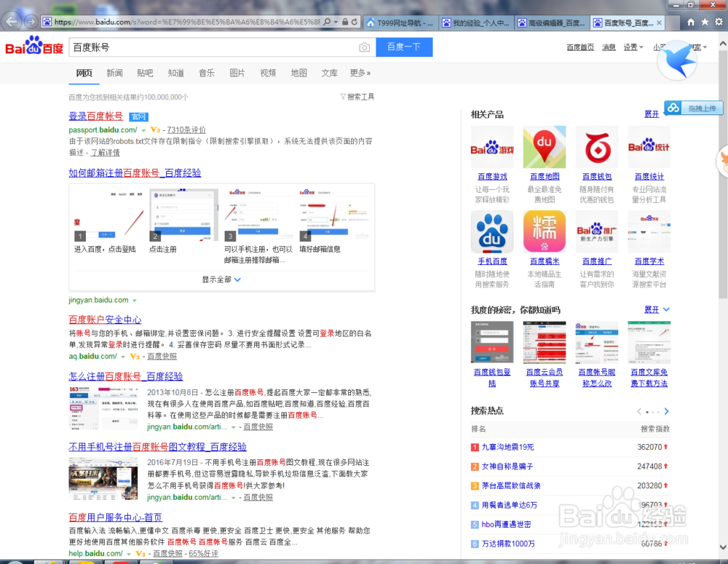This screenshot has width=728, height=564.
Task: Open the 登录百度帐号 result link
Action: point(95,116)
